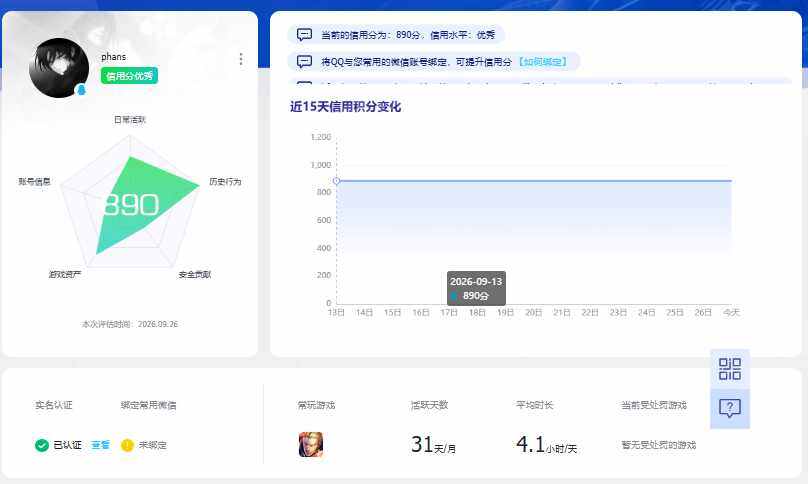Screen dimensions: 808x484
Task: Click the 绑定常用微信 label
Action: (148, 405)
